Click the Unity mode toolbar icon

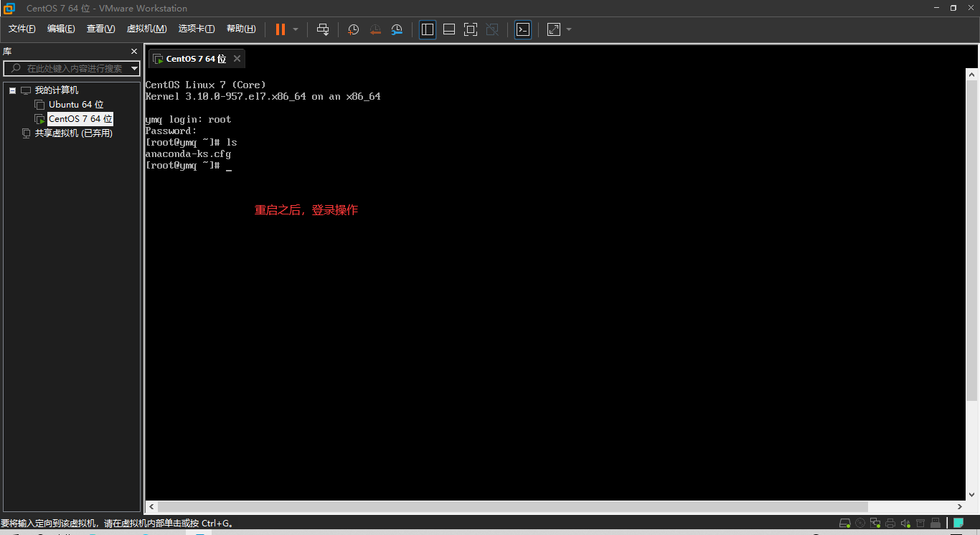click(492, 29)
